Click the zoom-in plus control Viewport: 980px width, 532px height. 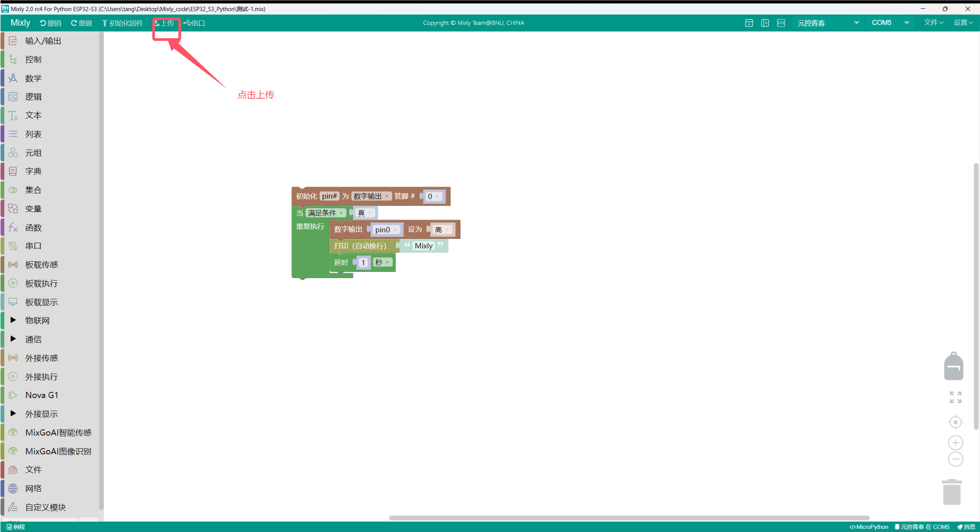click(x=955, y=443)
